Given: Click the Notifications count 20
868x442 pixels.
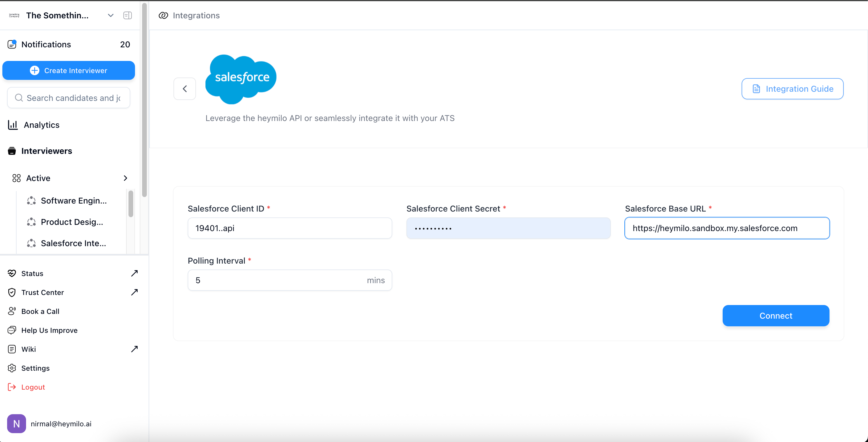Looking at the screenshot, I should click(x=125, y=44).
